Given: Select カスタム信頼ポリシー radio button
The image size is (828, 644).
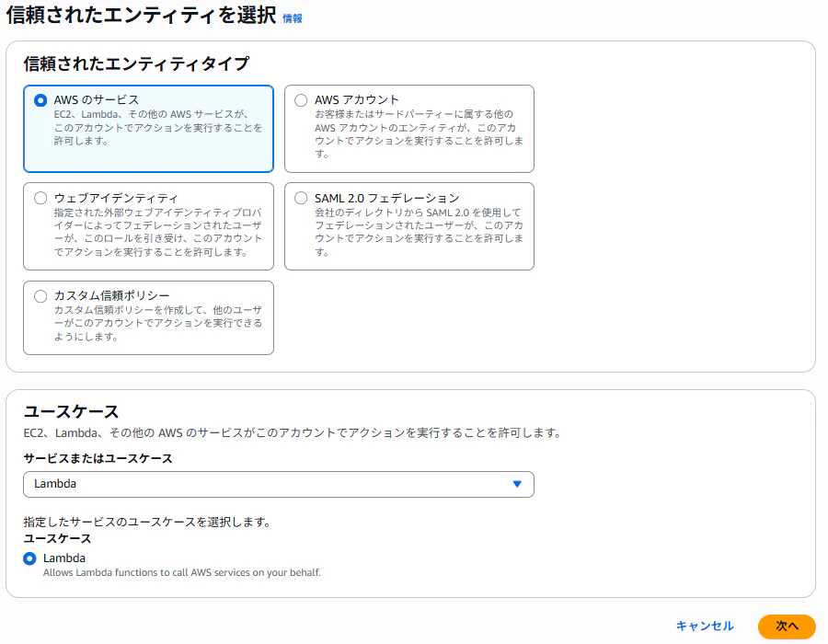Looking at the screenshot, I should 40,296.
